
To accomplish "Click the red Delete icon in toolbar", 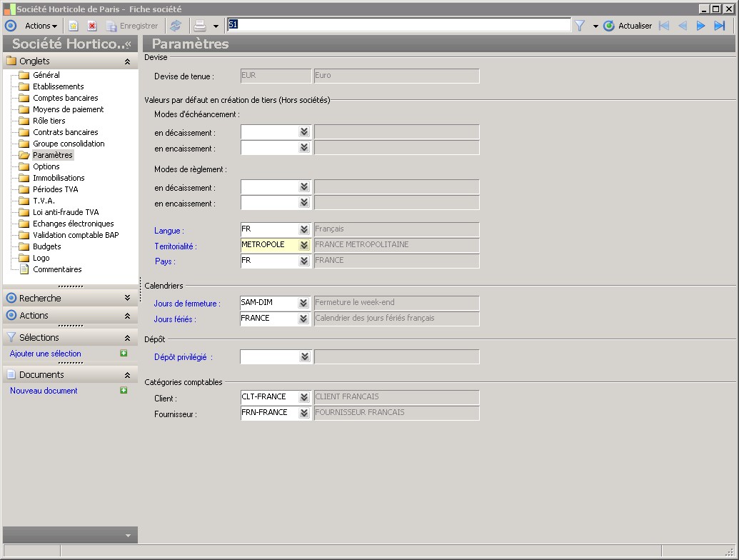I will 92,26.
